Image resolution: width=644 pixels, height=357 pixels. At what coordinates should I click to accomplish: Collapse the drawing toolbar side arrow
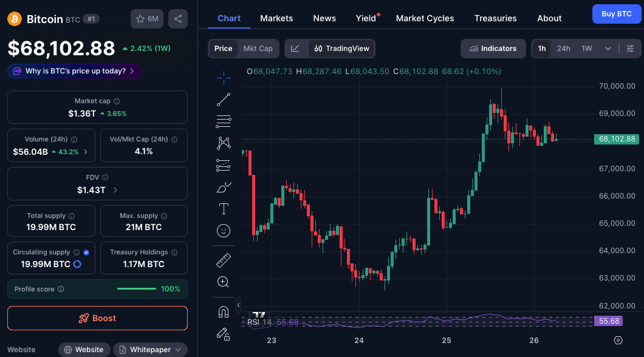pyautogui.click(x=238, y=305)
